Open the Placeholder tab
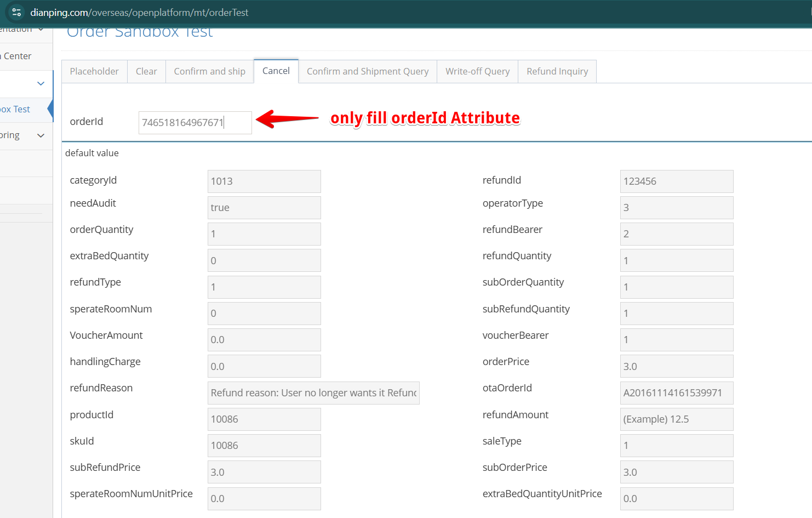812x518 pixels. (94, 71)
